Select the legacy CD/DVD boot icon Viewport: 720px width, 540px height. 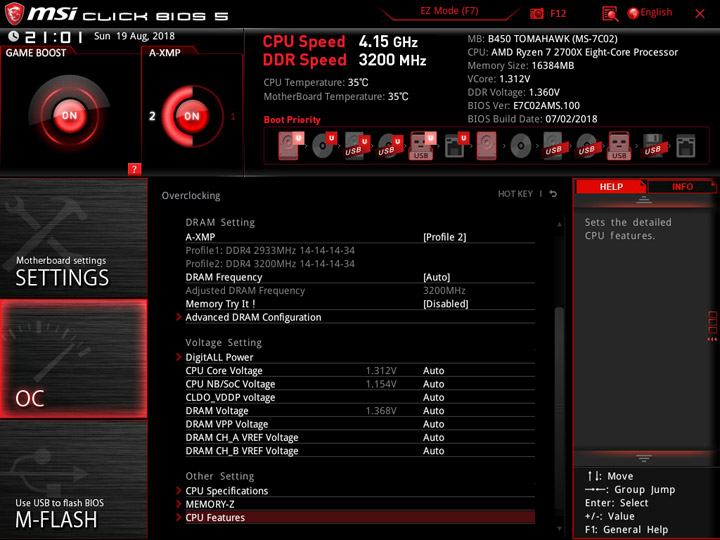click(521, 146)
